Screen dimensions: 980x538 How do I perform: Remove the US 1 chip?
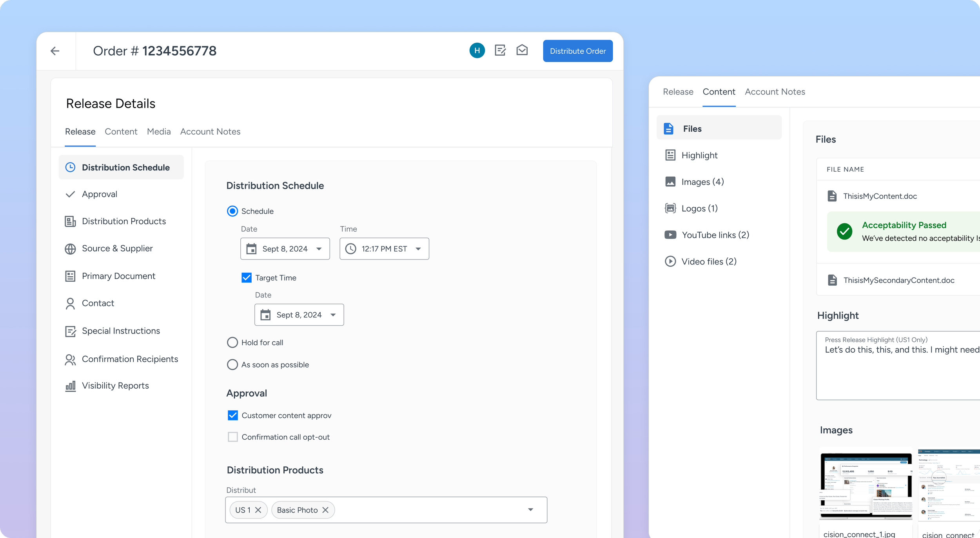(258, 510)
